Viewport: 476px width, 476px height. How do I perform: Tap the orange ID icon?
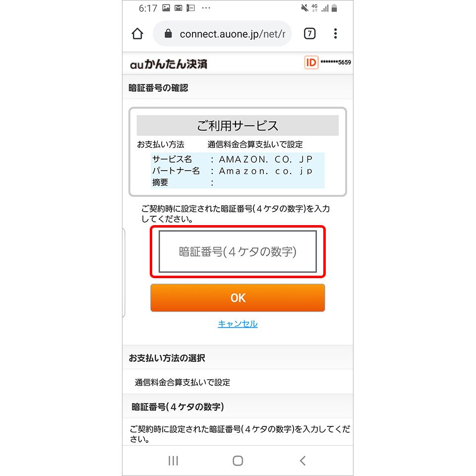coord(311,62)
